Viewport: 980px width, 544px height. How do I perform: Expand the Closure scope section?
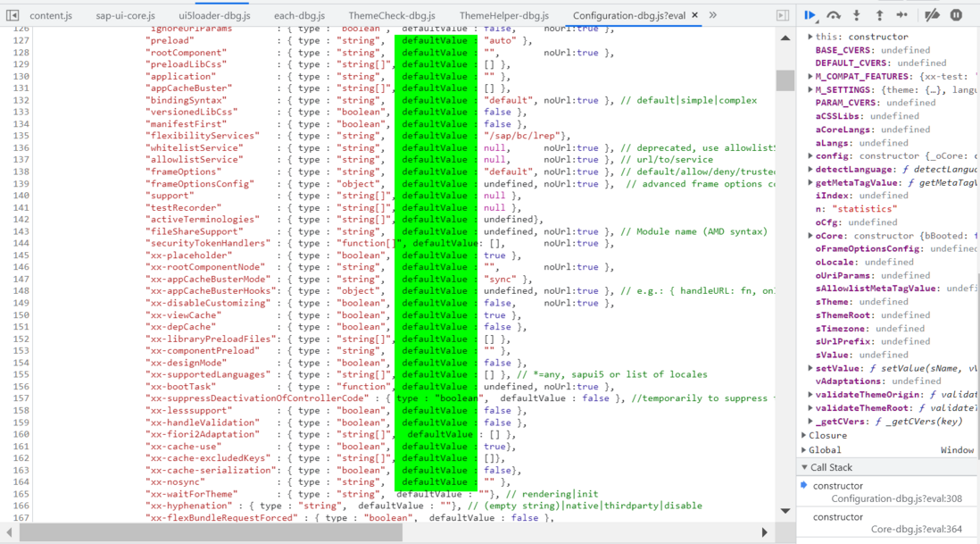[x=804, y=435]
